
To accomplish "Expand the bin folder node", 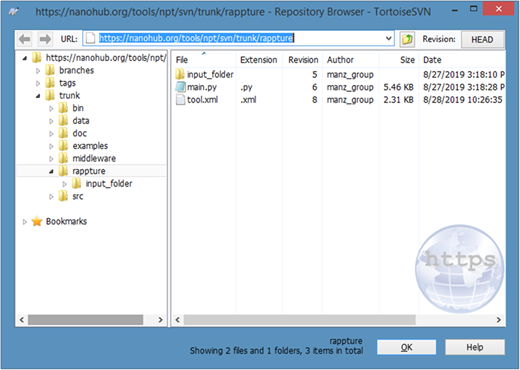I will 51,108.
